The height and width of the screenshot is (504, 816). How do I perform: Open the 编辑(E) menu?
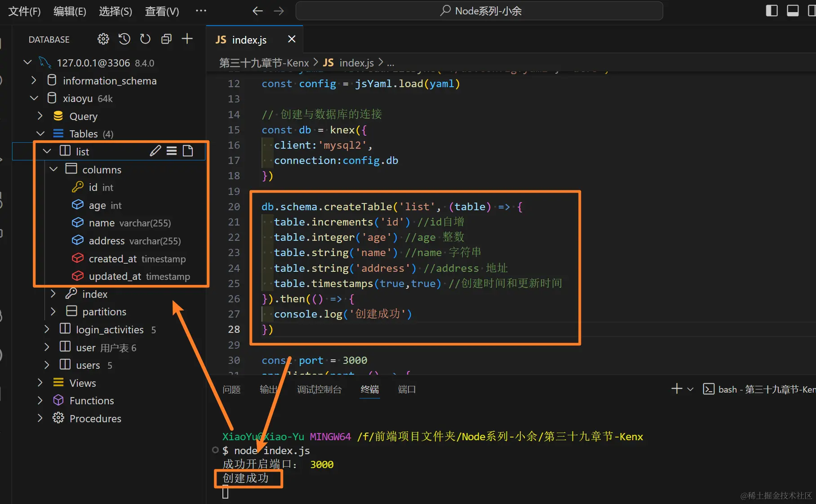pyautogui.click(x=70, y=11)
